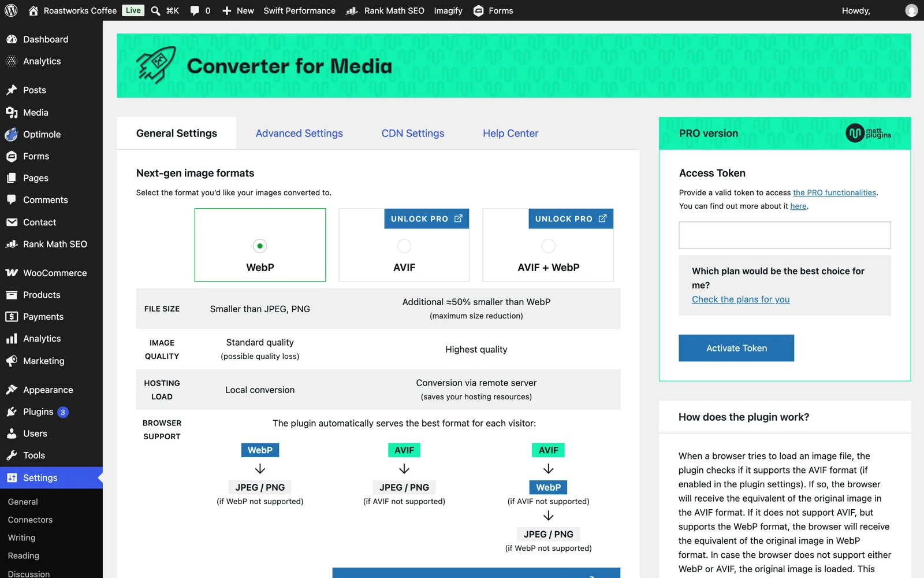Open the comments bubble in admin bar
The width and height of the screenshot is (924, 578).
(195, 10)
